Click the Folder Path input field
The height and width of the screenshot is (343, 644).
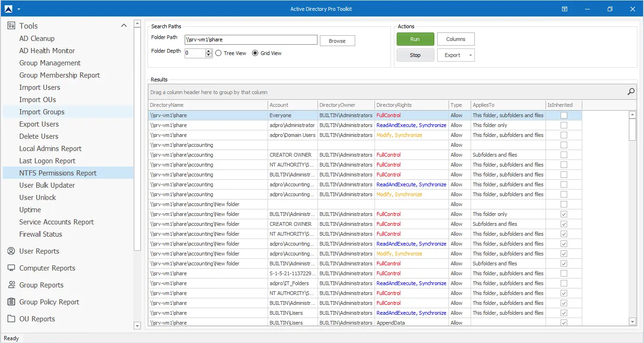[251, 40]
